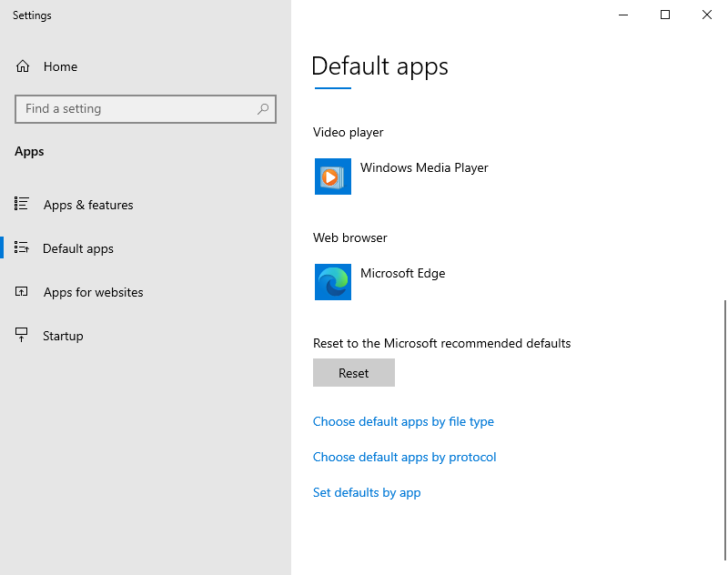Click the Apps & features list icon

coord(21,204)
